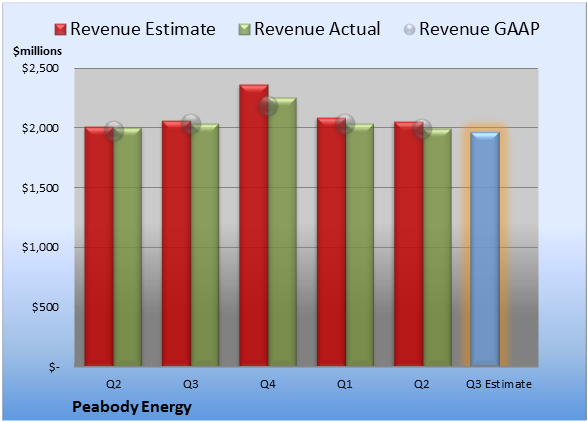588x422 pixels.
Task: Select the blue Q3 Estimate bar
Action: pyautogui.click(x=485, y=249)
